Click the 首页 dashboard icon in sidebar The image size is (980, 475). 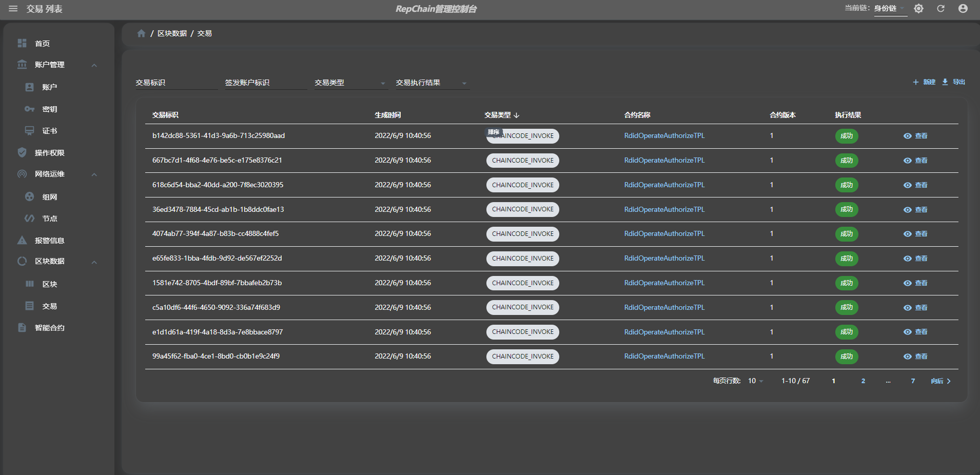(x=22, y=43)
